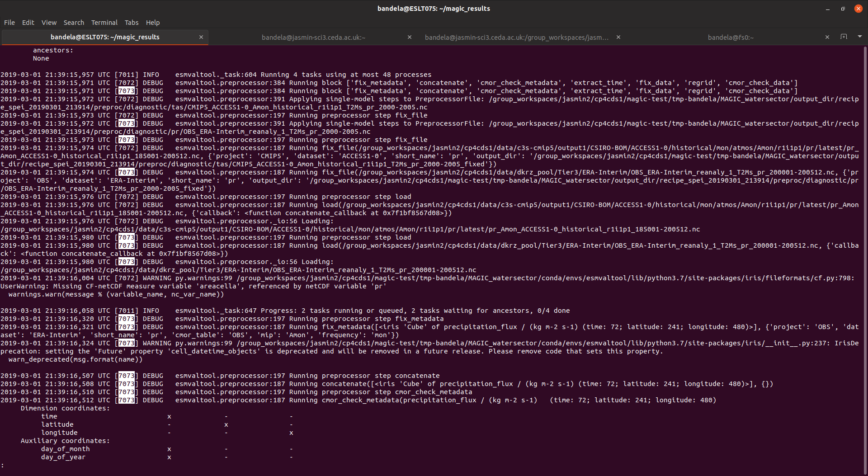The width and height of the screenshot is (868, 476).
Task: Click the 'latitude' coordinate row
Action: click(167, 424)
